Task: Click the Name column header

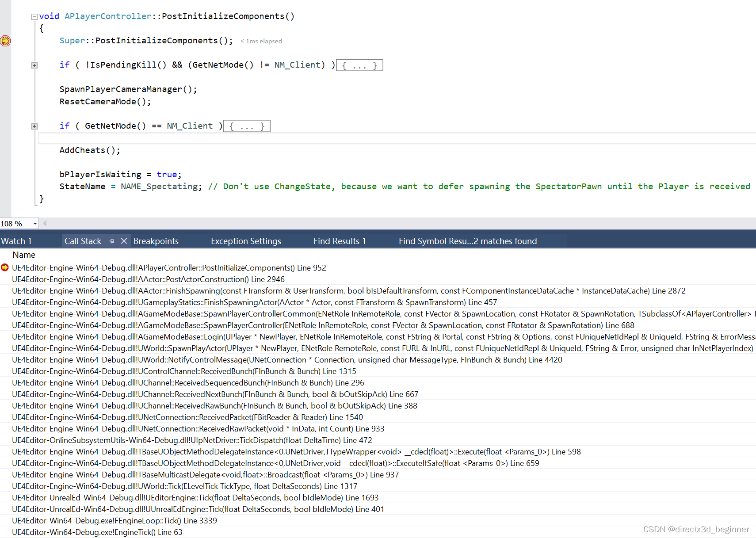Action: pyautogui.click(x=24, y=255)
